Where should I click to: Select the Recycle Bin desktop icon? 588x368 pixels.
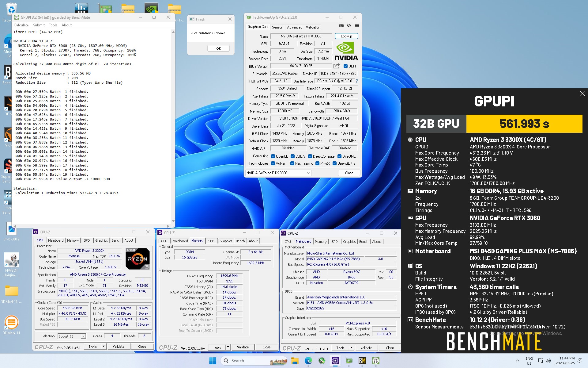11,9
